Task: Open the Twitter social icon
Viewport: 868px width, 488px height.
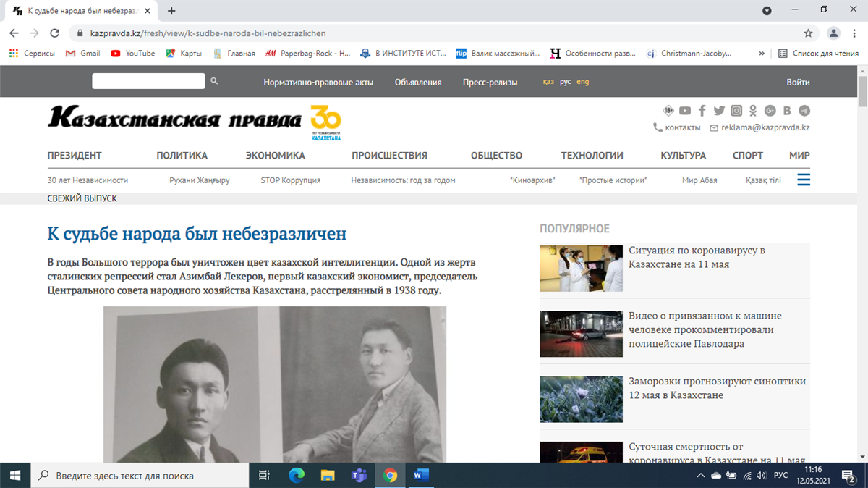Action: pos(719,111)
